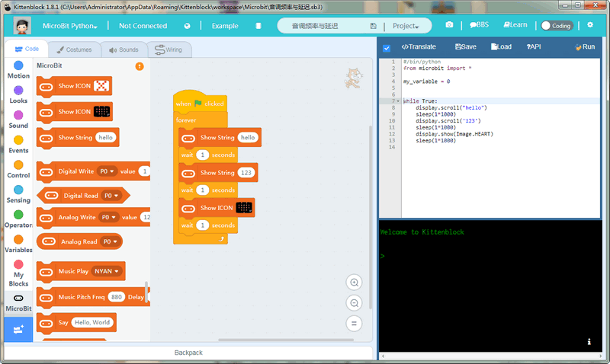Open settings with the gear icon
610x364 pixels.
589,25
